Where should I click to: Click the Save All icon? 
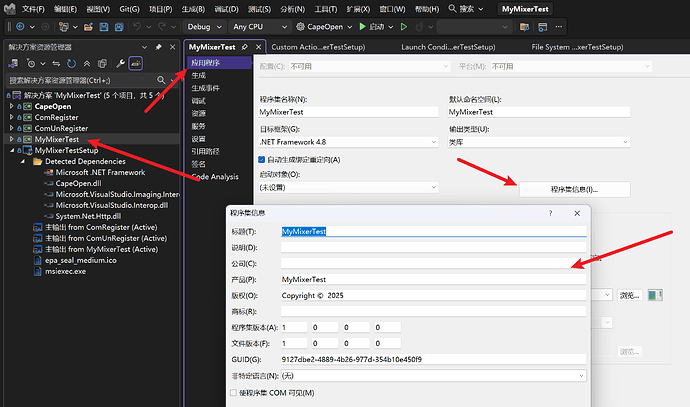(119, 27)
